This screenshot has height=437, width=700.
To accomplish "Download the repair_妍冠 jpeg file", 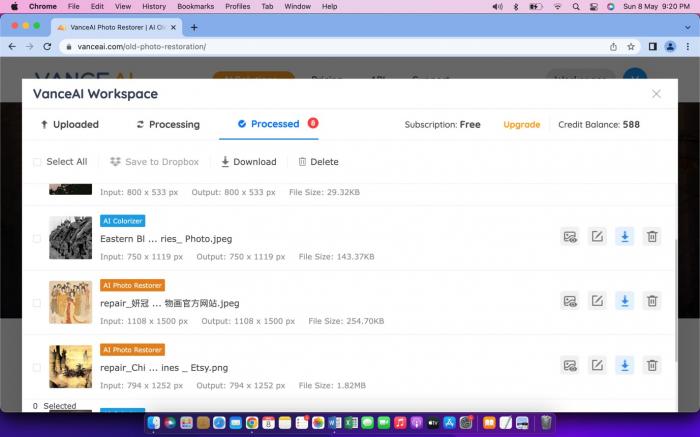I will 625,301.
